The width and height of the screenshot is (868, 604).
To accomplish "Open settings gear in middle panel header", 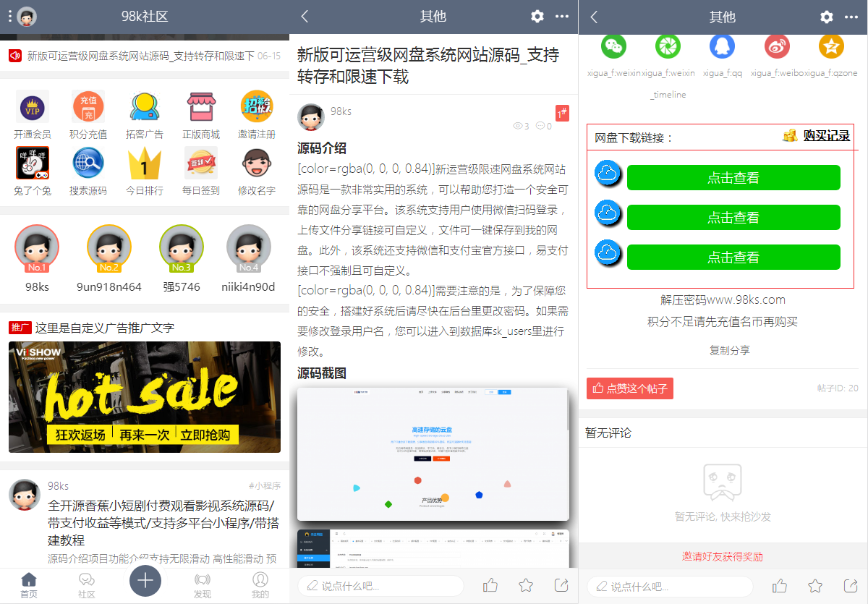I will tap(537, 17).
